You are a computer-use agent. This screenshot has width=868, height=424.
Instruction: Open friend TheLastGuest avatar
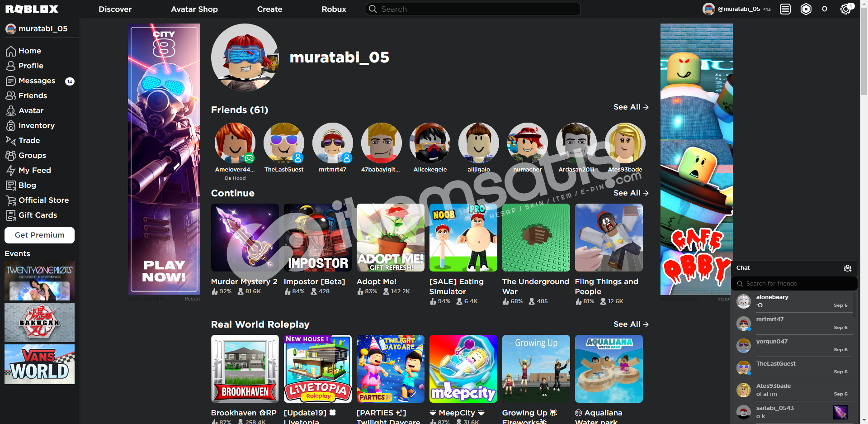point(284,143)
